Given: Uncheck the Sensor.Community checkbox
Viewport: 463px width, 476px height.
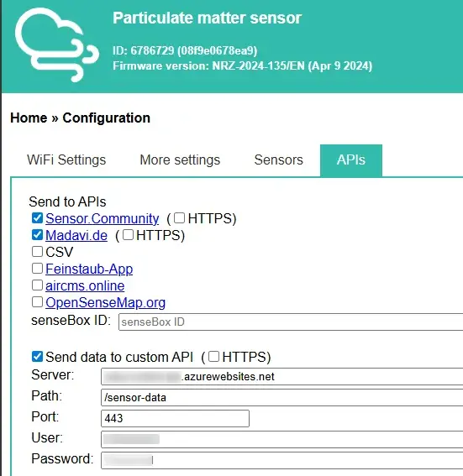Looking at the screenshot, I should coord(37,218).
